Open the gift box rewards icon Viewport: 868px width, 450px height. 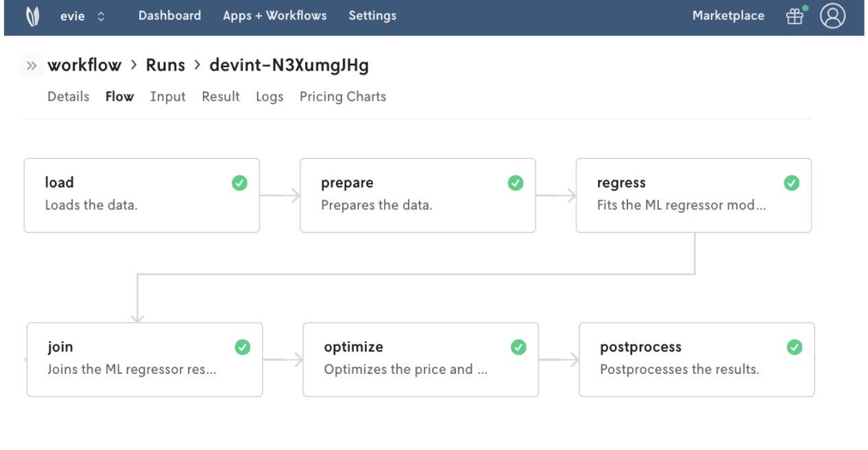pyautogui.click(x=795, y=16)
